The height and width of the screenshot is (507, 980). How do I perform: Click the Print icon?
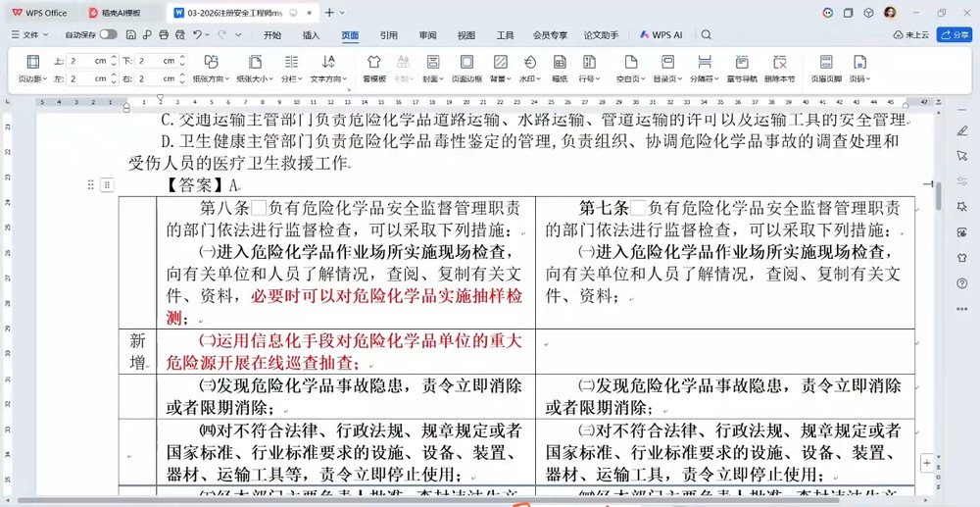click(164, 35)
